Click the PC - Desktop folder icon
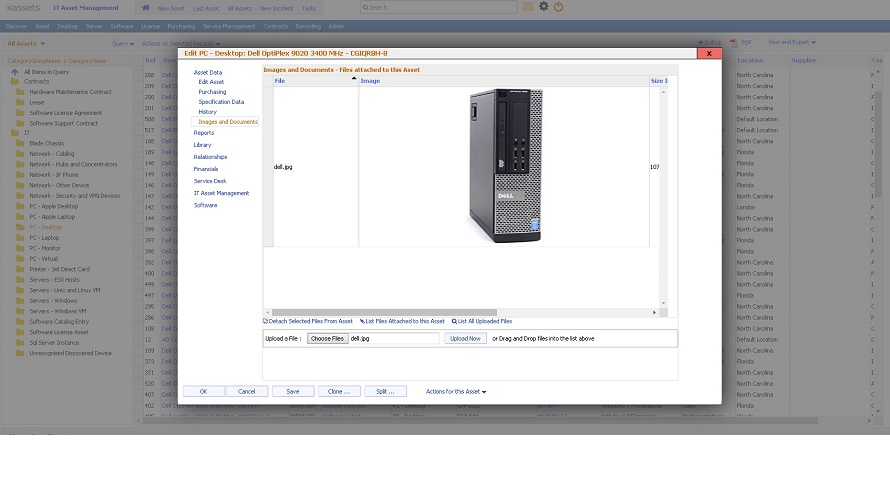Screen dimensions: 890x500 (x=20, y=227)
